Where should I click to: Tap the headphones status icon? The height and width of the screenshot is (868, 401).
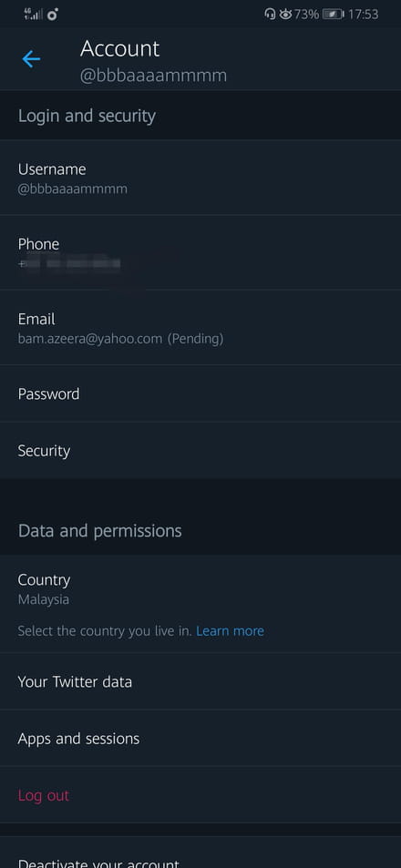[271, 15]
